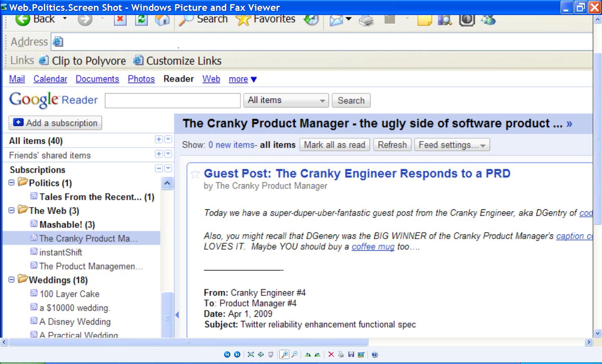Collapse the Weddings folder
The width and height of the screenshot is (602, 364).
pyautogui.click(x=12, y=280)
